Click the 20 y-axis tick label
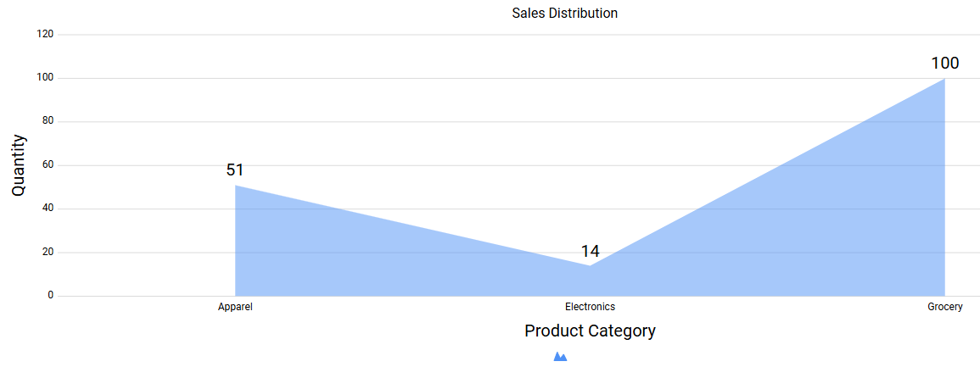 coord(48,253)
